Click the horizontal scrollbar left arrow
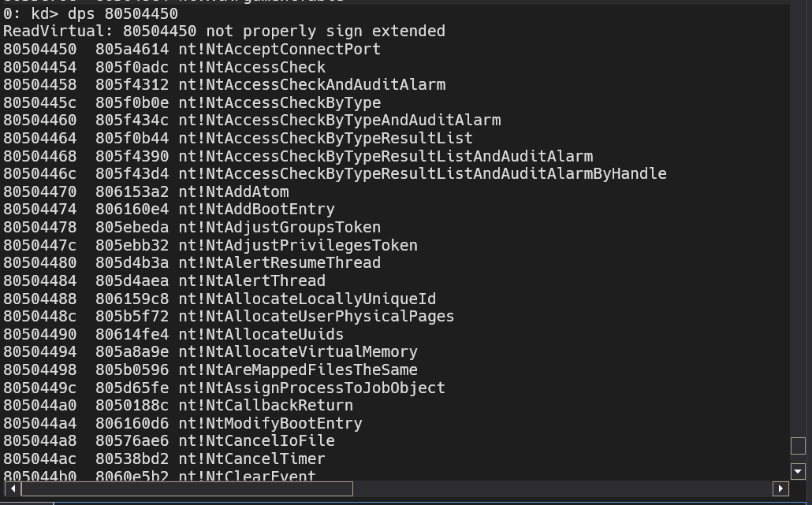Screen dimensions: 812x505 pos(13,489)
